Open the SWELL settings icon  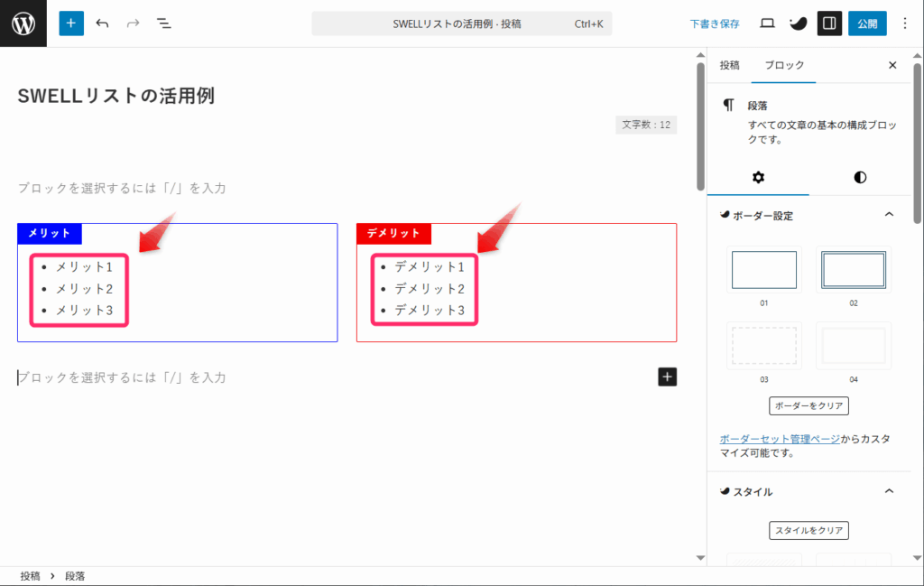pyautogui.click(x=798, y=23)
